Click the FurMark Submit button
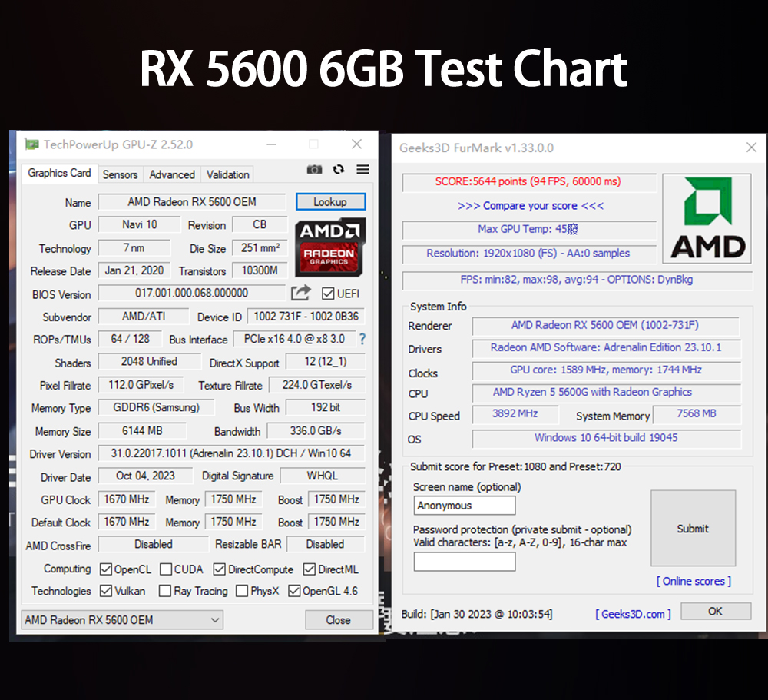Screen dimensions: 768x700 coord(693,528)
